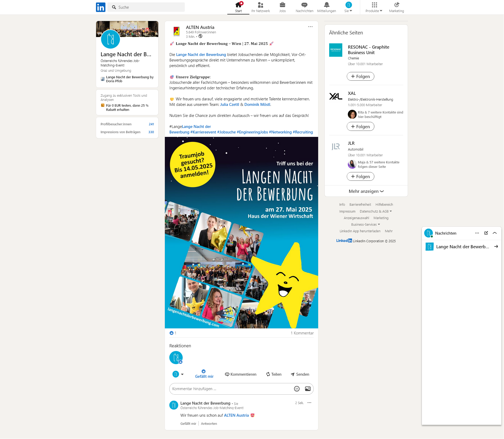
Task: Open Julia Czettl's profile link
Action: [x=229, y=105]
